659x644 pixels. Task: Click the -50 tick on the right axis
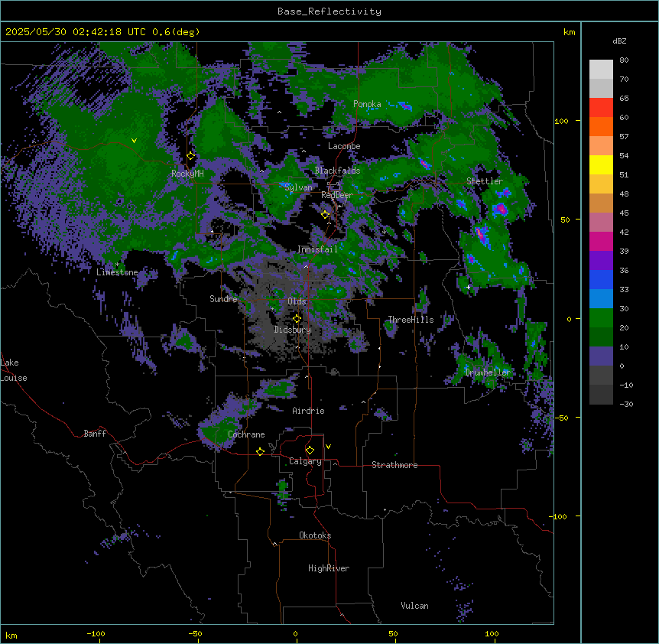tap(561, 418)
